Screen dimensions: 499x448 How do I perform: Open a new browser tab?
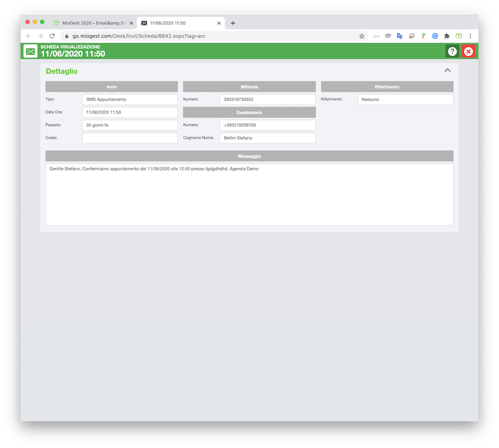pos(233,23)
